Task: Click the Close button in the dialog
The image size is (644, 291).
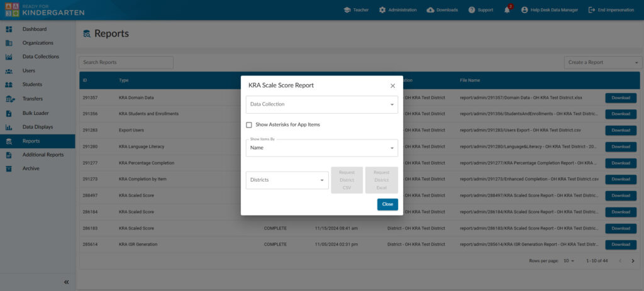Action: [387, 204]
